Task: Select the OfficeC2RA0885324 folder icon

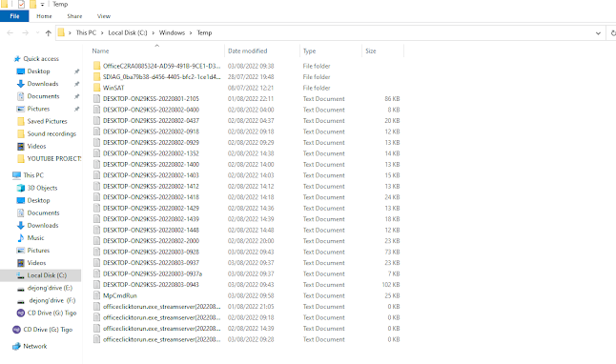Action: (96, 66)
